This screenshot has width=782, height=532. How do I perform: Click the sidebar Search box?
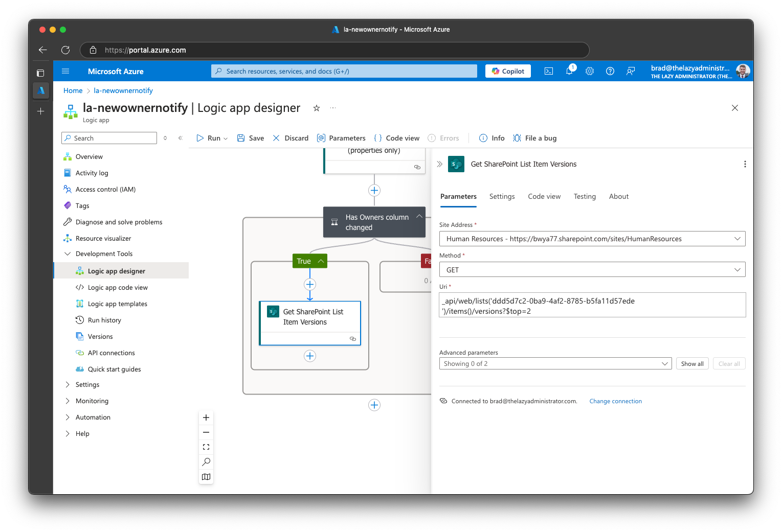coord(109,138)
